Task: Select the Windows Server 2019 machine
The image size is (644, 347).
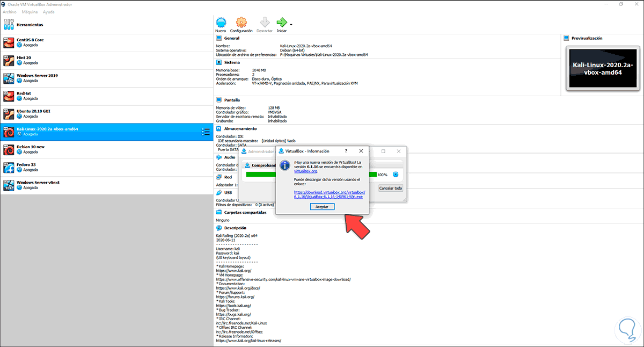Action: click(x=107, y=78)
